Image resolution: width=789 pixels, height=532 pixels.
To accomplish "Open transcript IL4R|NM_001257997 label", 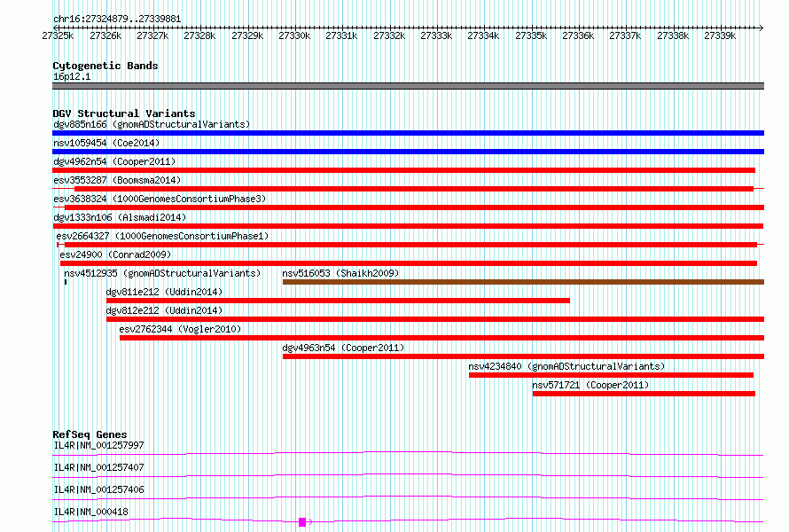I will (x=98, y=445).
